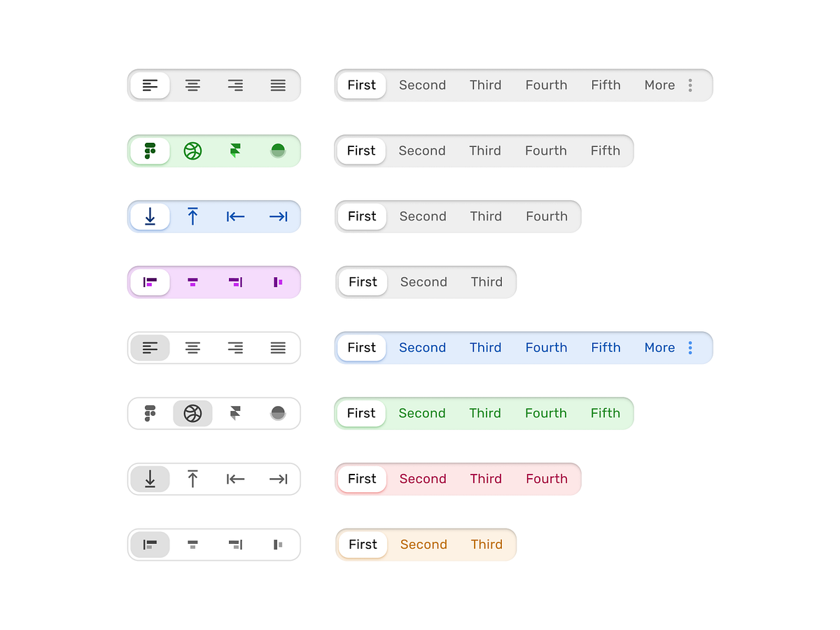Click the arrow-to-right icon
The height and width of the screenshot is (630, 840).
pyautogui.click(x=278, y=216)
